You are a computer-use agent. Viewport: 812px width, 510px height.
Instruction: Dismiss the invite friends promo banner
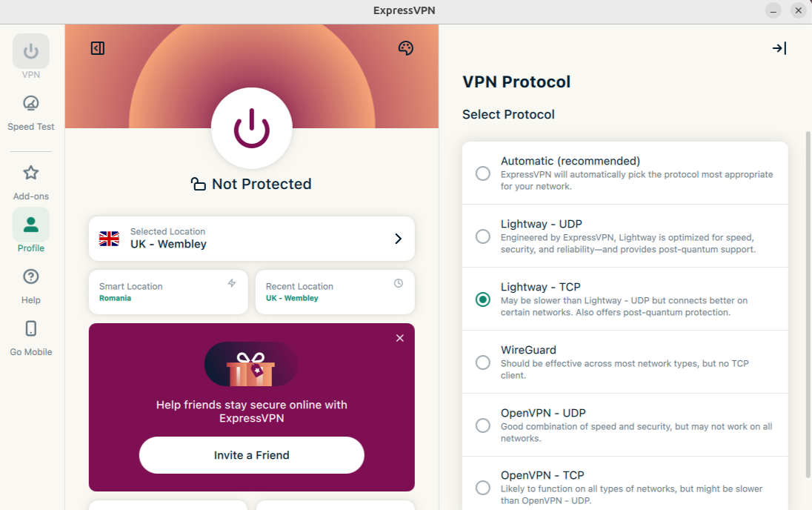click(x=400, y=338)
